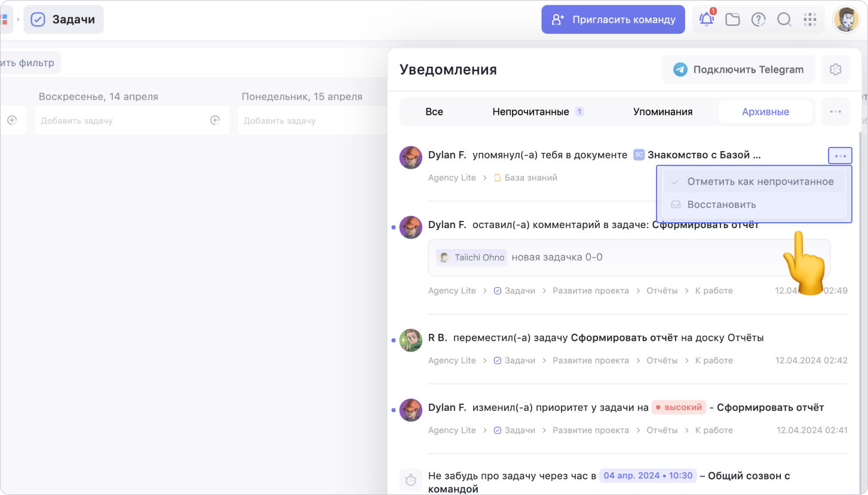The width and height of the screenshot is (868, 495).
Task: Open notification settings gear icon
Action: point(835,70)
